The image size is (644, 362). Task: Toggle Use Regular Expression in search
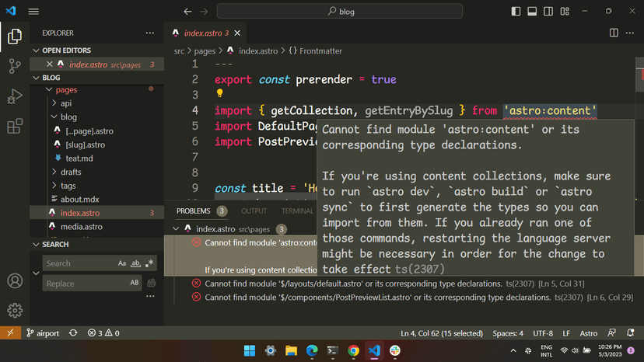(150, 263)
